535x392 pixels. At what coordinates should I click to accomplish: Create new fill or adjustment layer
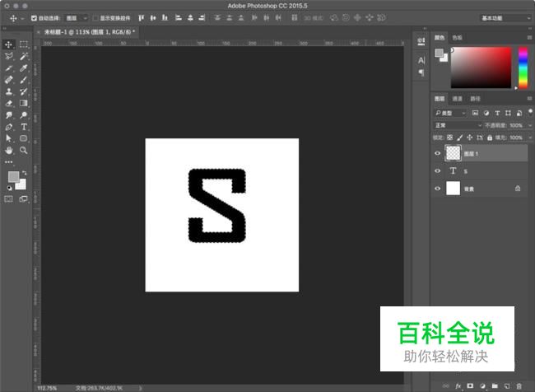(x=482, y=386)
